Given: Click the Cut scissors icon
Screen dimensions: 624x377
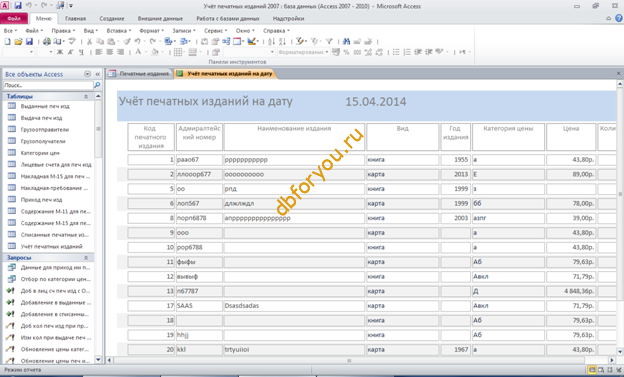Looking at the screenshot, I should (89, 41).
